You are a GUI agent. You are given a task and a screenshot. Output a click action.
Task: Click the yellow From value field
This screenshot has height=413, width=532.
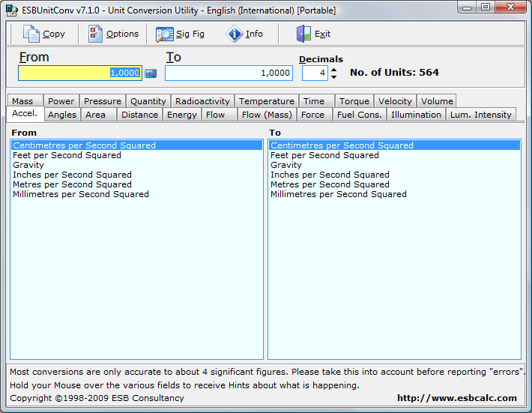pos(80,73)
